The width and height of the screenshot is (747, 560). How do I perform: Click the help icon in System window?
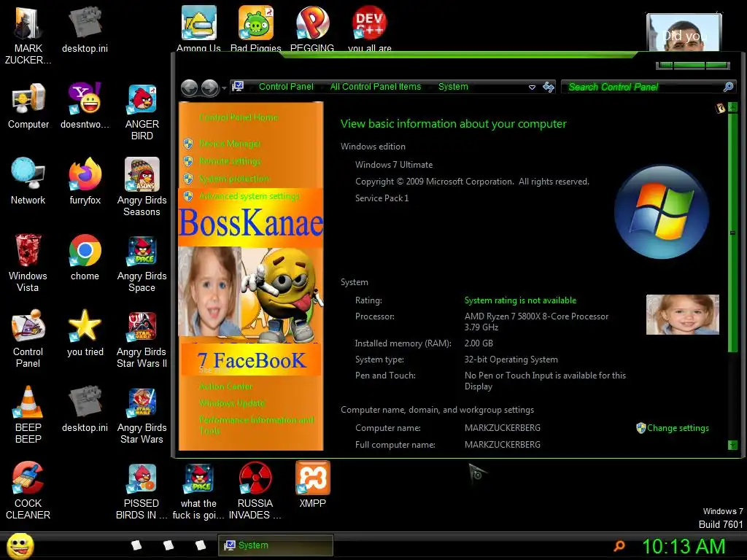(720, 108)
